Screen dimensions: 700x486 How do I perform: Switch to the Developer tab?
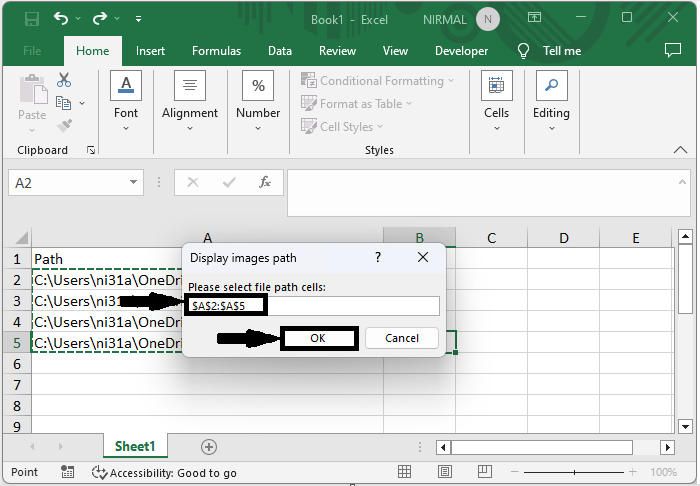pyautogui.click(x=461, y=51)
